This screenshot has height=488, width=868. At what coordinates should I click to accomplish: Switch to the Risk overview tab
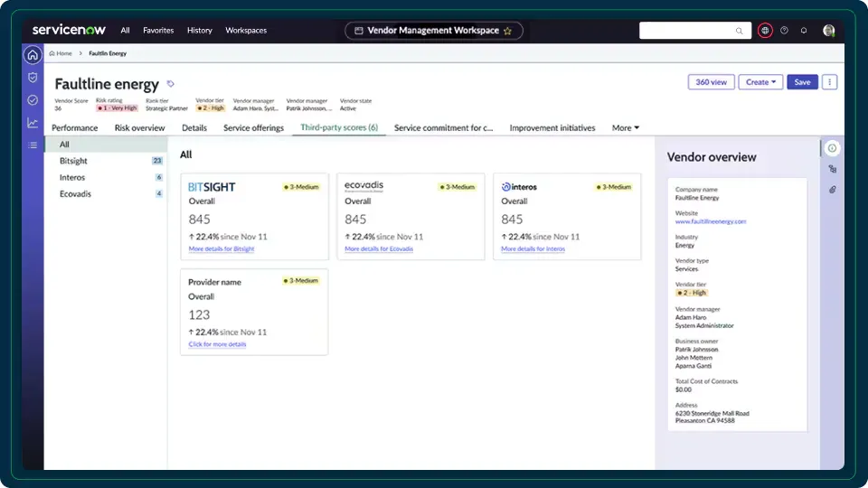pos(139,128)
